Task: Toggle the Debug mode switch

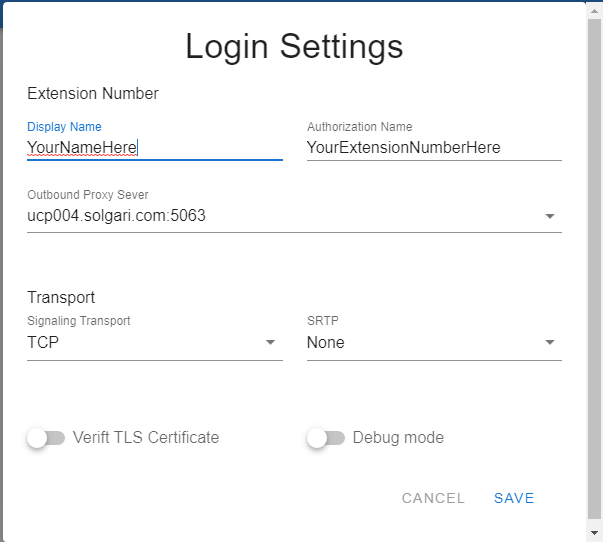Action: pyautogui.click(x=326, y=438)
